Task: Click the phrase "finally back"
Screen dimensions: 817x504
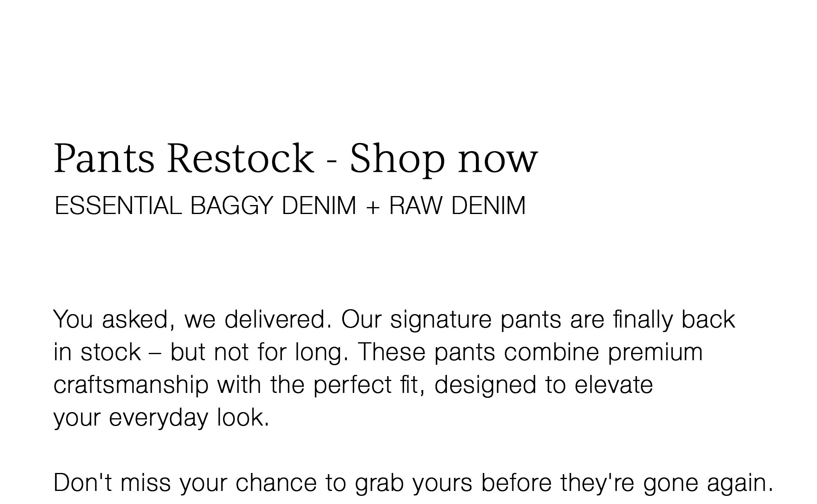Action: (674, 319)
